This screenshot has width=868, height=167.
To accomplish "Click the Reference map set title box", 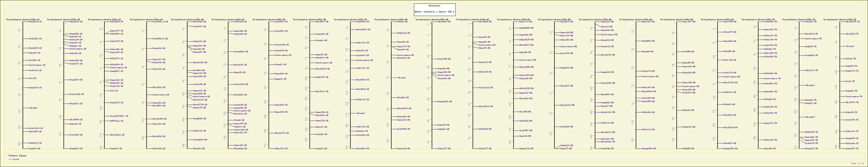I will 434,9.
